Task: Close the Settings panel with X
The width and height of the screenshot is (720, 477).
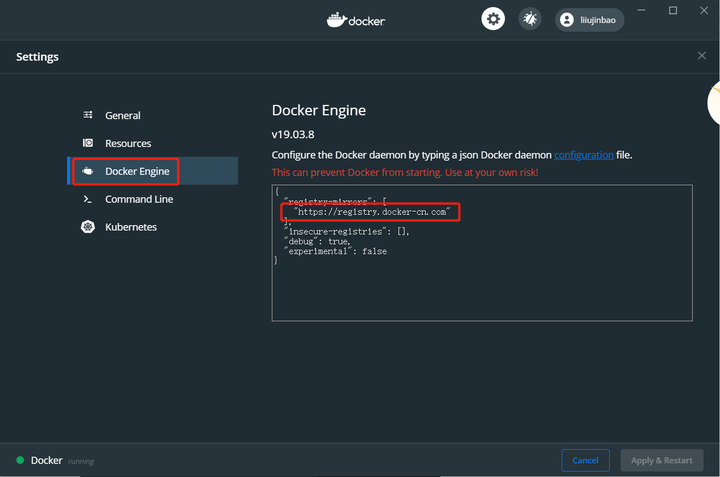Action: point(702,56)
